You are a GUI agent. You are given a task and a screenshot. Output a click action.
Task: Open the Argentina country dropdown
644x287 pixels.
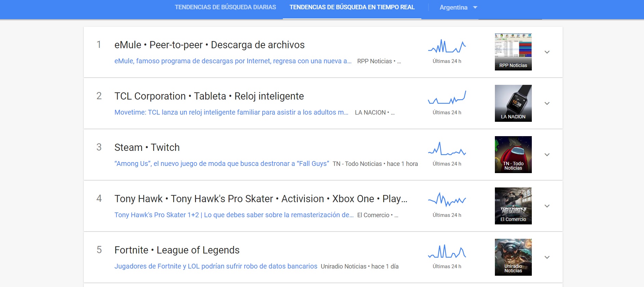click(458, 8)
